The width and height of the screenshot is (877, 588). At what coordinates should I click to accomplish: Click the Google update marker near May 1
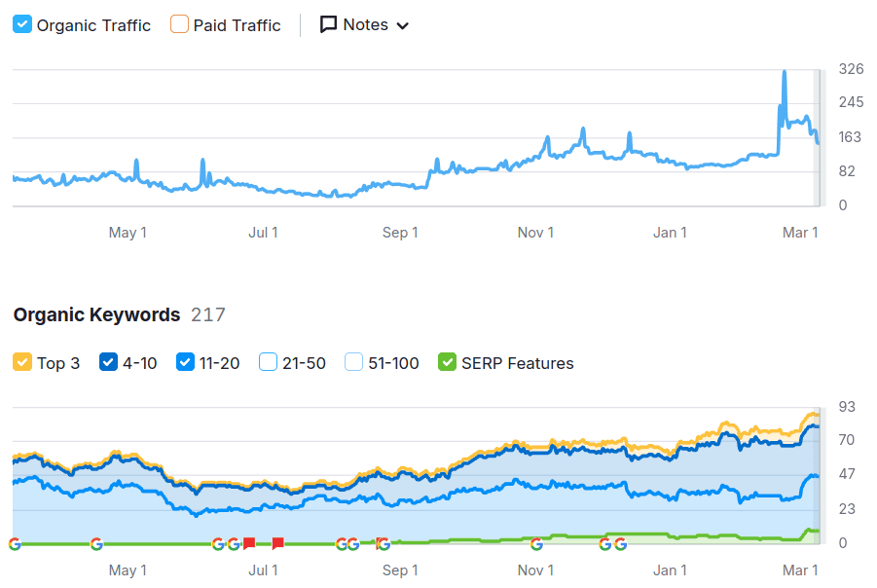coord(97,543)
